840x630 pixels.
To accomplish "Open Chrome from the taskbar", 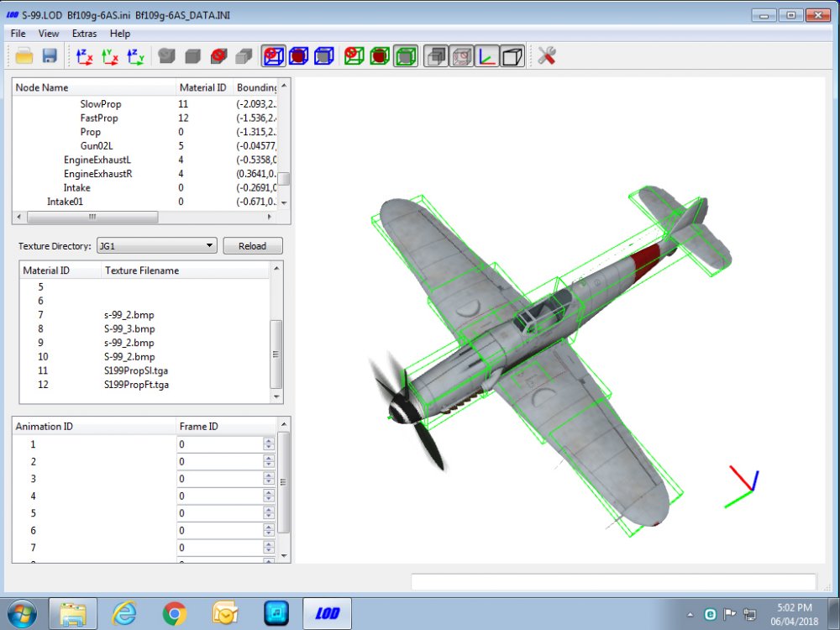I will point(175,614).
